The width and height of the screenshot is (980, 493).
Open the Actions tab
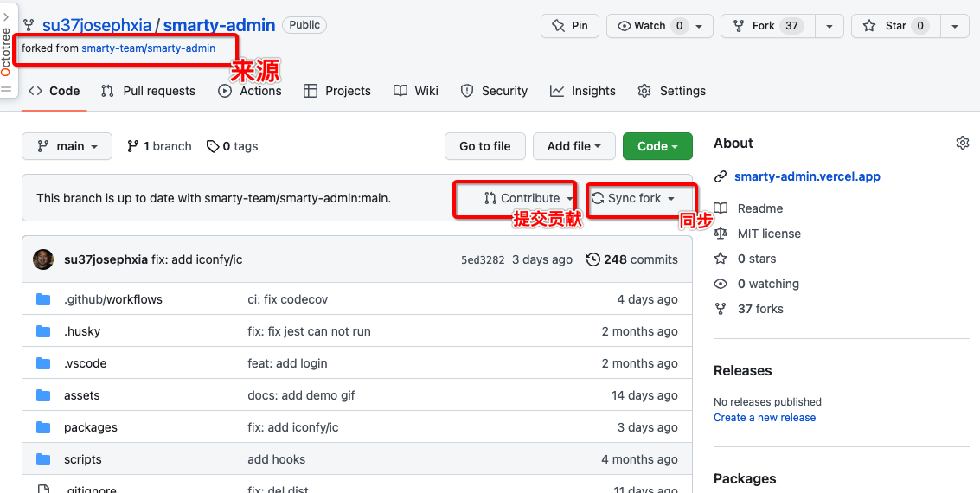point(250,91)
